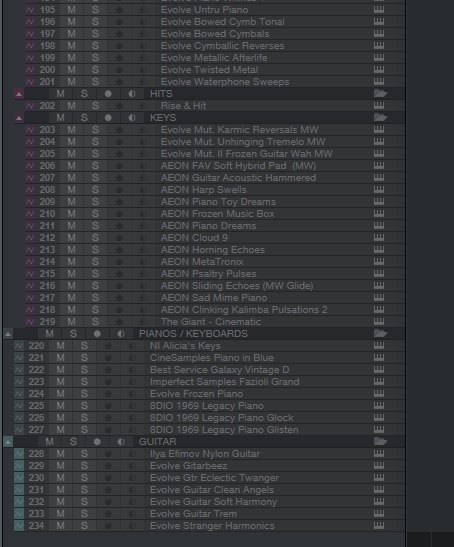Select track number 213
This screenshot has width=454, height=547.
pos(47,250)
